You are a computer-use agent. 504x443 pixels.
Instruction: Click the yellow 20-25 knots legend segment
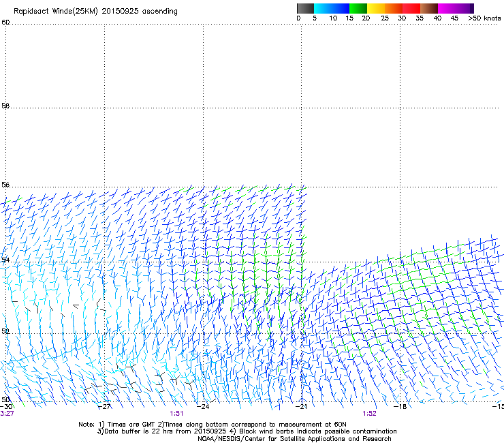coord(376,8)
